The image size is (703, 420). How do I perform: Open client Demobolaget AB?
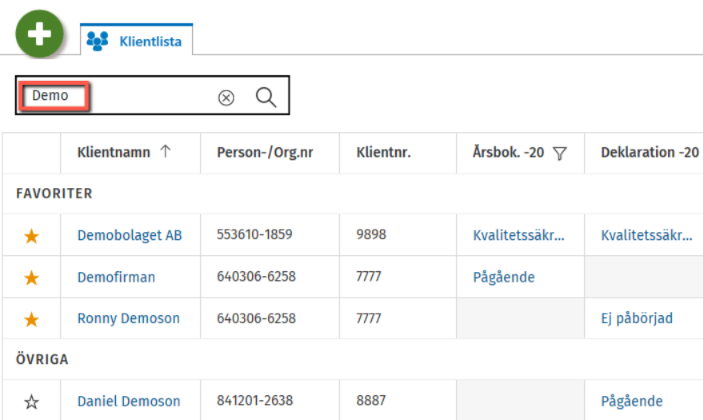click(x=130, y=235)
